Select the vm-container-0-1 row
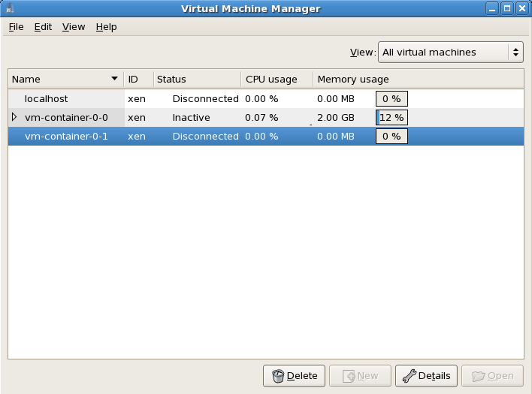Image resolution: width=532 pixels, height=394 pixels. coord(266,136)
